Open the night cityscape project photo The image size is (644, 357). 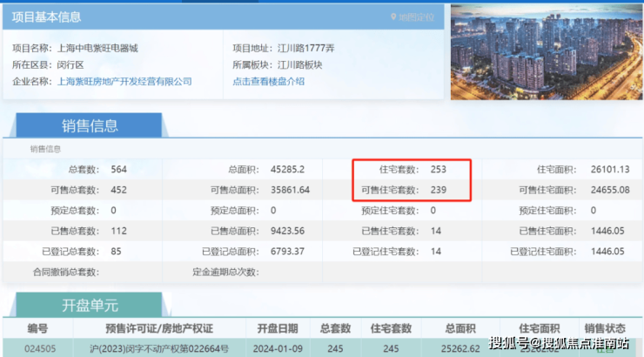(546, 54)
